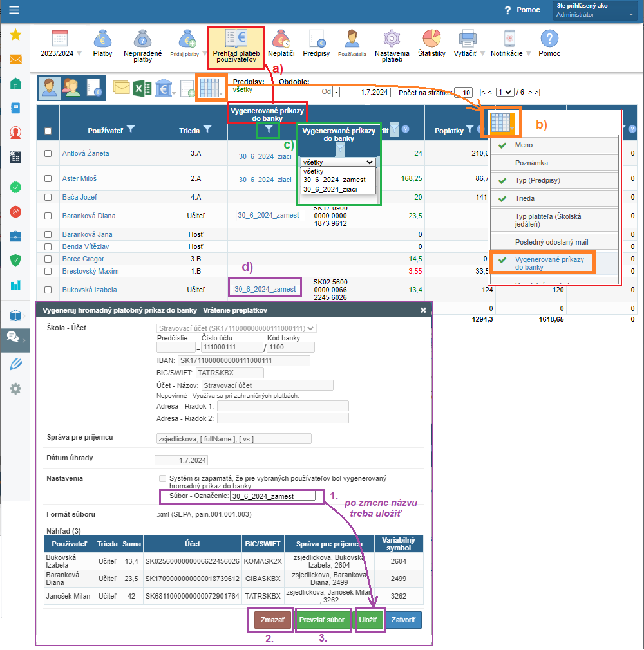Select the checkbox beside Baranková Diana

click(x=48, y=216)
